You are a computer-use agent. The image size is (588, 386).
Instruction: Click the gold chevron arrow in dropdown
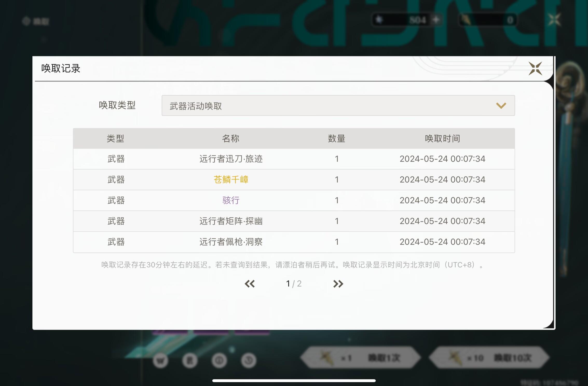[x=501, y=106]
